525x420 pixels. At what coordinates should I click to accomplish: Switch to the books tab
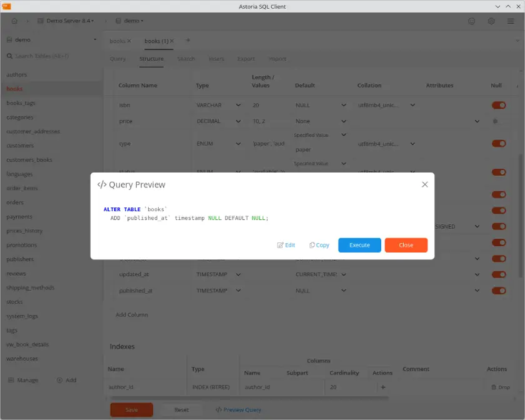[117, 41]
